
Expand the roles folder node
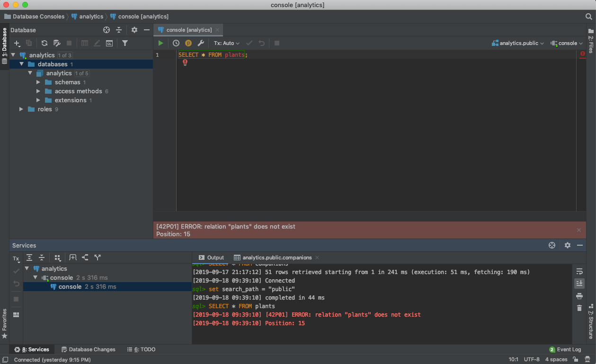[x=21, y=109]
